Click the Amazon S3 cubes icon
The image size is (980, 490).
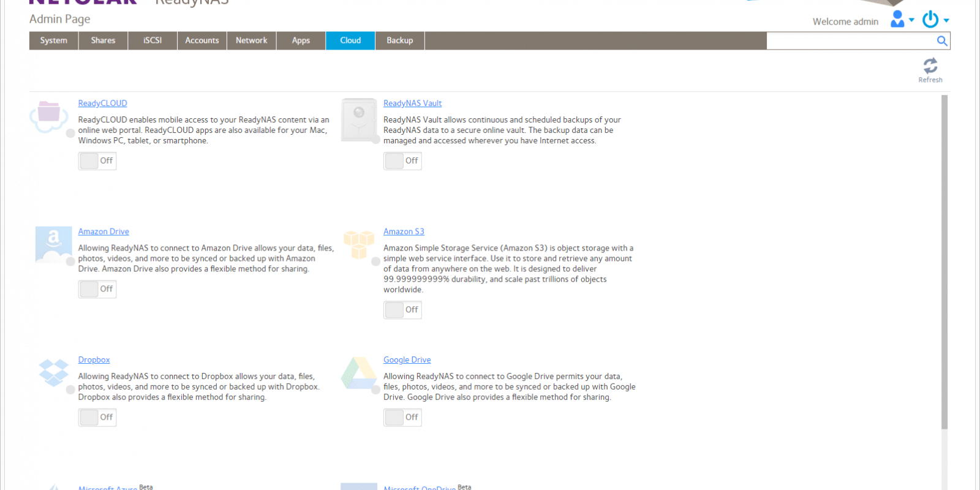pos(359,244)
